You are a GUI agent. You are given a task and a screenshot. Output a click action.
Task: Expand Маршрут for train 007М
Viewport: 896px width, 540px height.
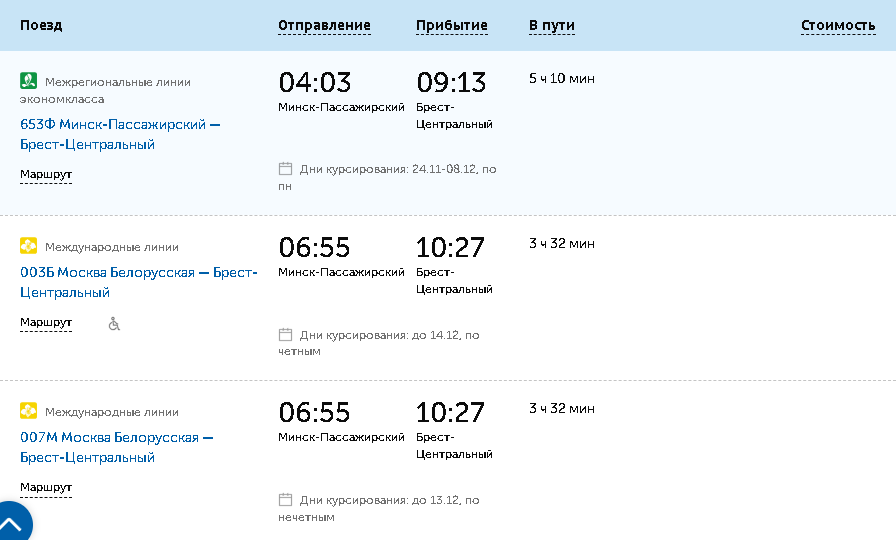(x=46, y=487)
